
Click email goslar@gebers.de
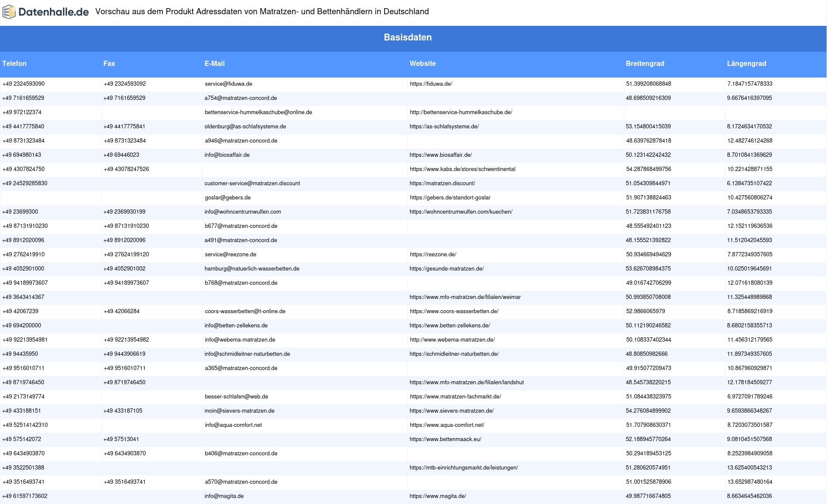[228, 198]
